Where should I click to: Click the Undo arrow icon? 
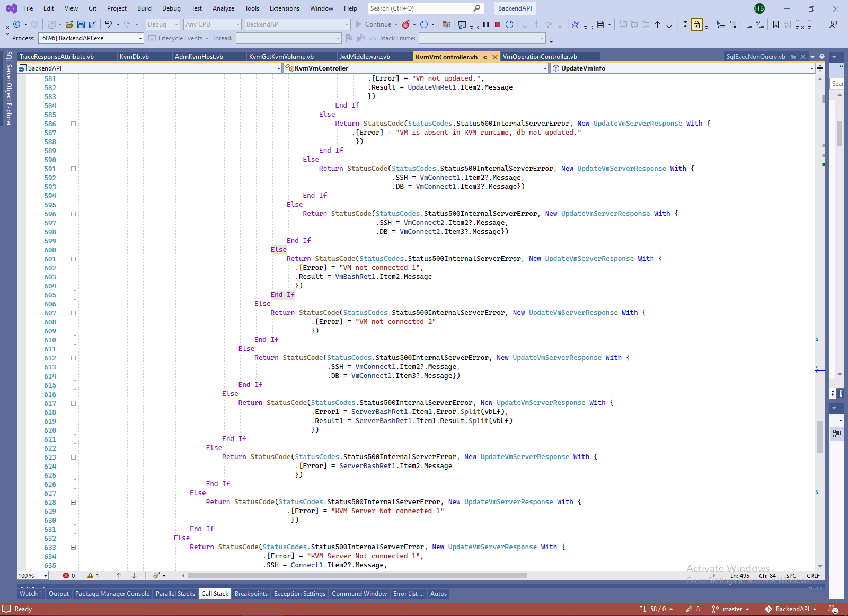pos(109,24)
